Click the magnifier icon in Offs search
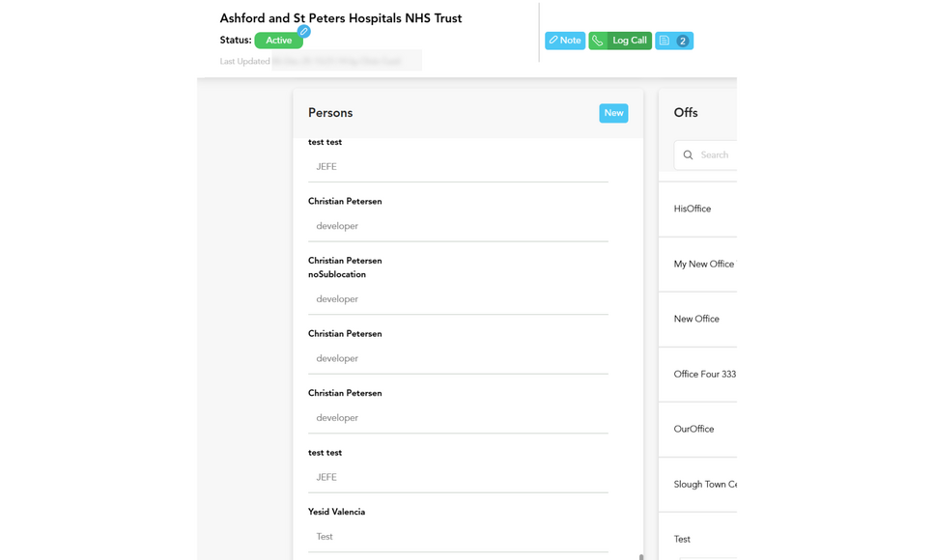 [688, 154]
